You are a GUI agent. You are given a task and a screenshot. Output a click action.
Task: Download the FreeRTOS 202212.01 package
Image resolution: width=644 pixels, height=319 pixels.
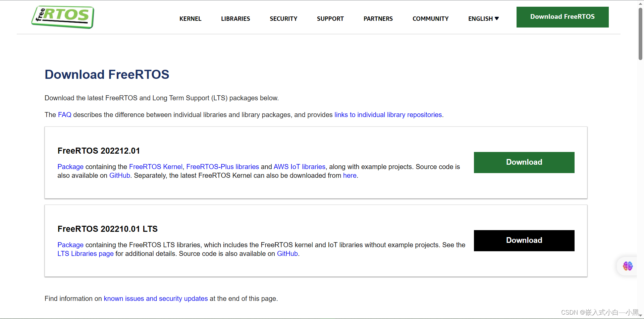[x=524, y=162]
